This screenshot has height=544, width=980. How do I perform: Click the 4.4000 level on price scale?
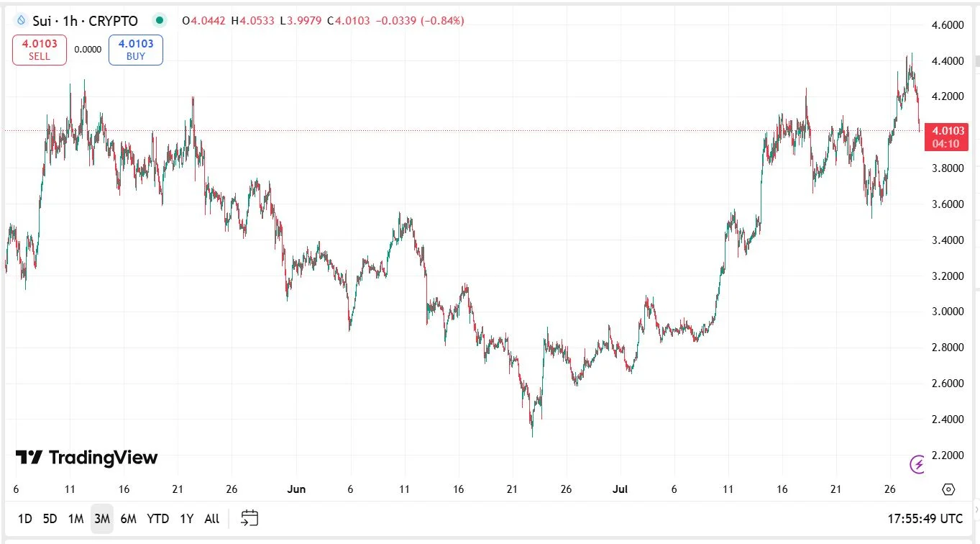click(947, 61)
